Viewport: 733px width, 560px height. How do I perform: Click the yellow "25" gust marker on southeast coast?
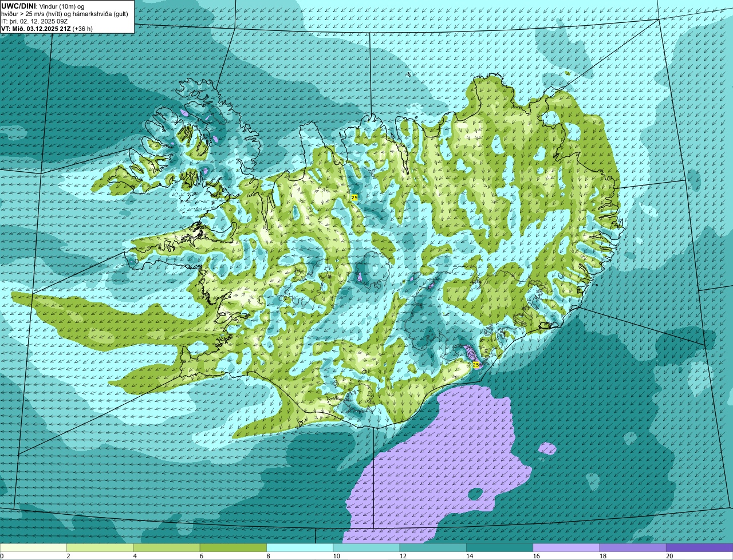coord(475,364)
